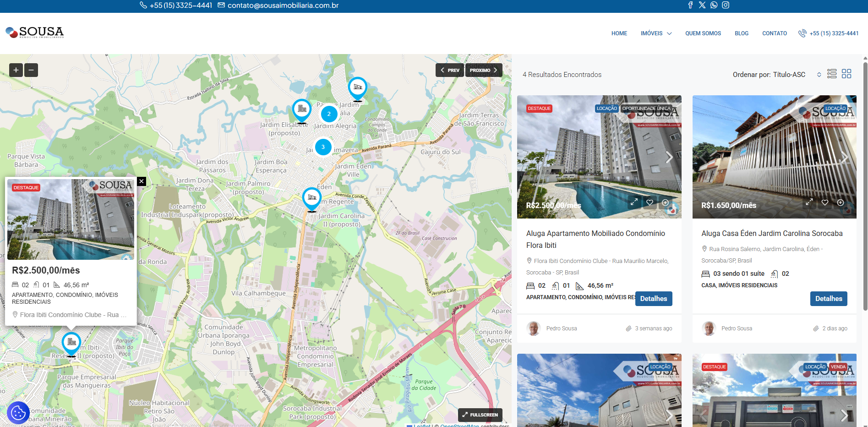Click the Facebook icon in top bar
The height and width of the screenshot is (427, 868).
click(690, 5)
